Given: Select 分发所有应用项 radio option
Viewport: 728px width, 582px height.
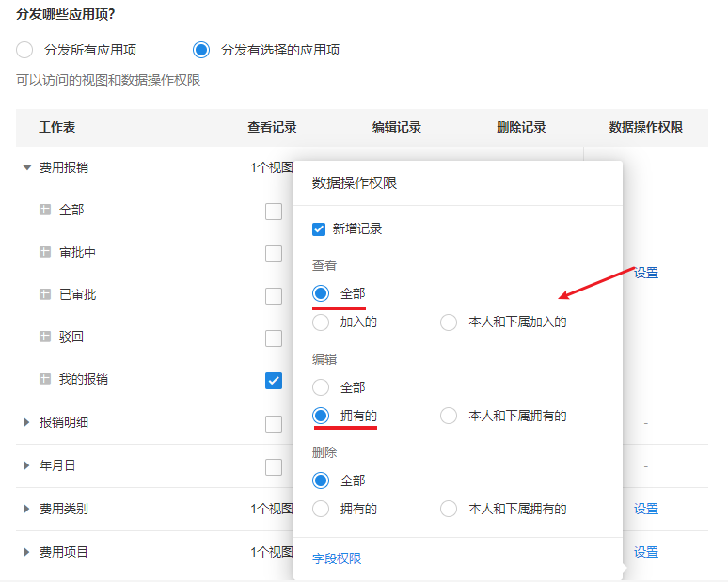Looking at the screenshot, I should (25, 50).
